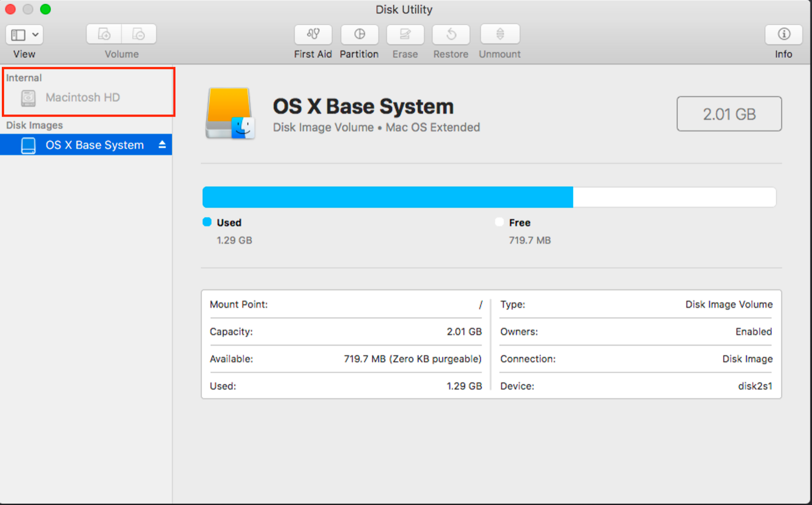Click the Internal section header

24,78
